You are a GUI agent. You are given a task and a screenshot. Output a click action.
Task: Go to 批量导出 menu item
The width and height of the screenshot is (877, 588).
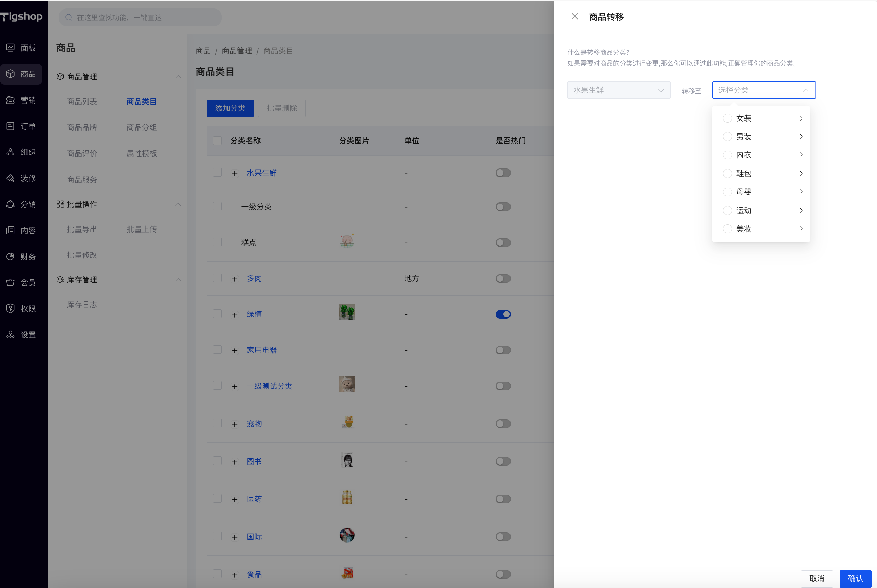pyautogui.click(x=82, y=229)
